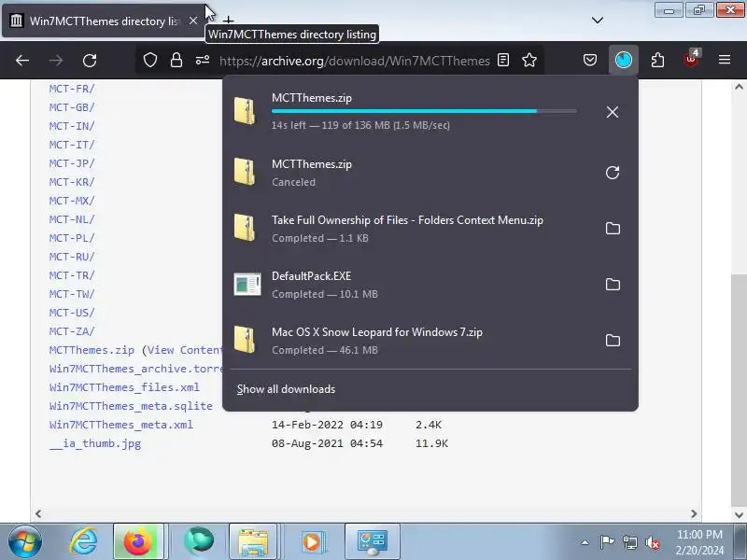Retry the canceled MCTThemes.zip download
This screenshot has width=747, height=560.
[x=613, y=173]
